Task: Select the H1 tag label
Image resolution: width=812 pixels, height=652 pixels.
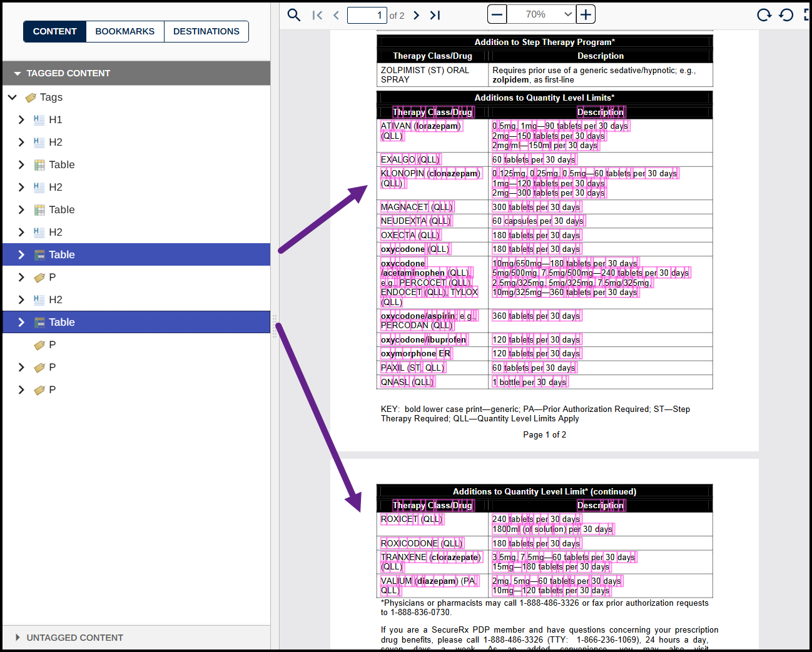Action: 56,119
